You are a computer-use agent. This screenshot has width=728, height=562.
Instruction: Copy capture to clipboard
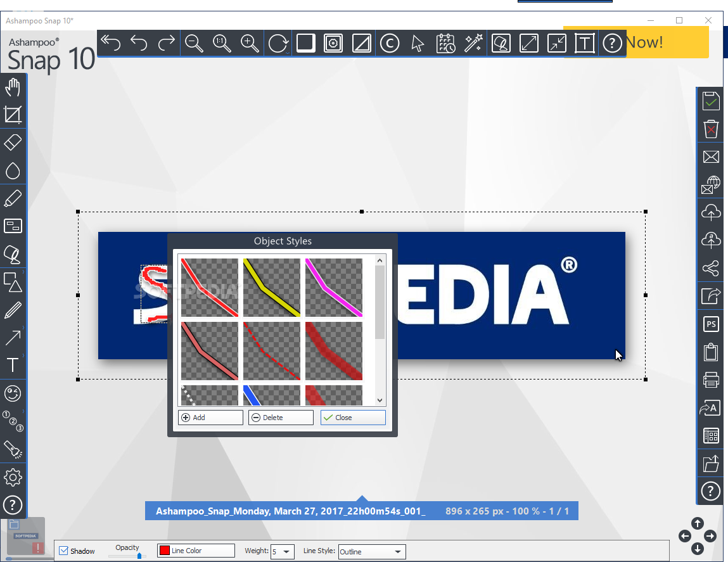[711, 352]
